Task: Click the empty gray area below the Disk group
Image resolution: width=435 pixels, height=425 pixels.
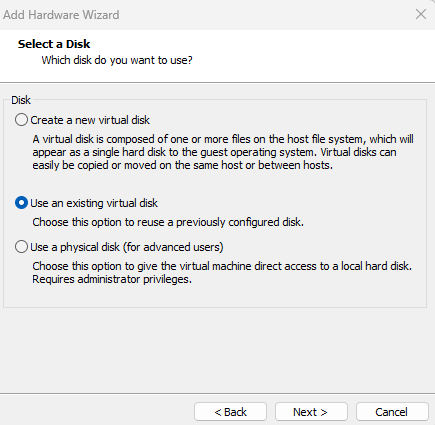Action: pos(217,350)
